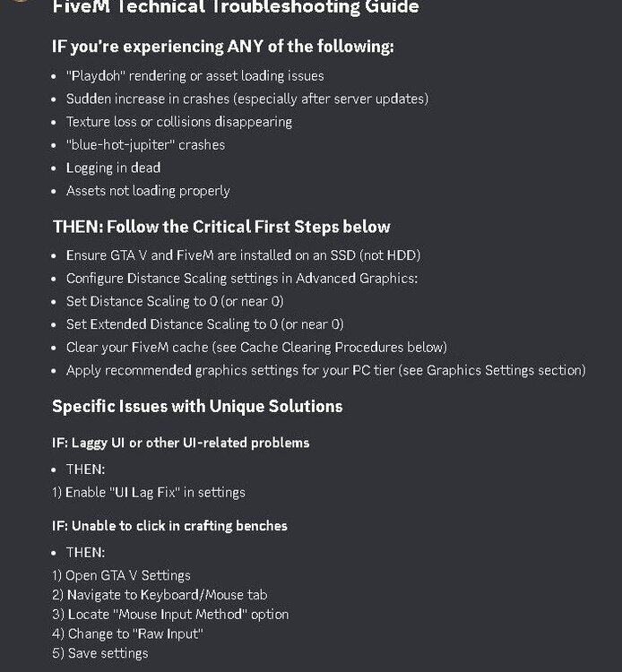Viewport: 622px width, 672px height.
Task: Click the 'Apply recommended graphics settings' line
Action: point(326,370)
